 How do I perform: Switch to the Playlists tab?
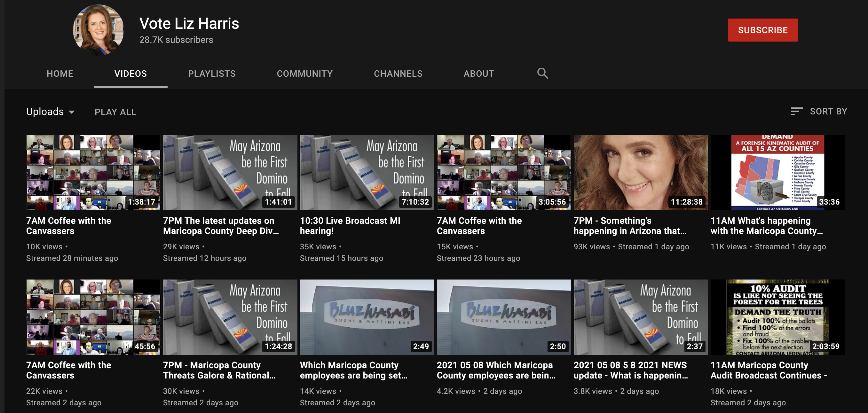212,74
